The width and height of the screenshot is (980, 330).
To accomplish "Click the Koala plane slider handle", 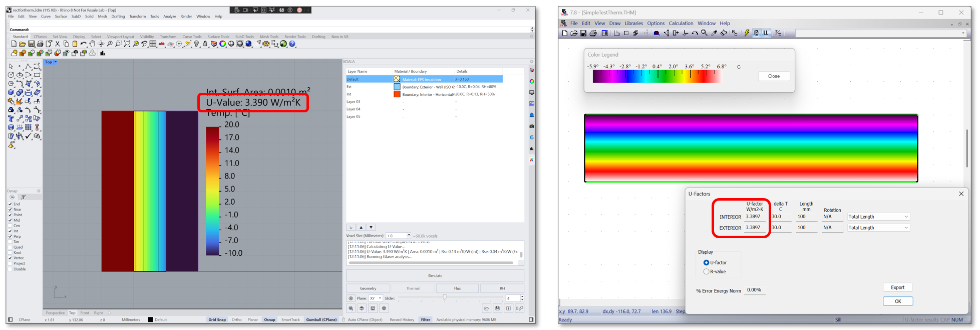I will 445,297.
